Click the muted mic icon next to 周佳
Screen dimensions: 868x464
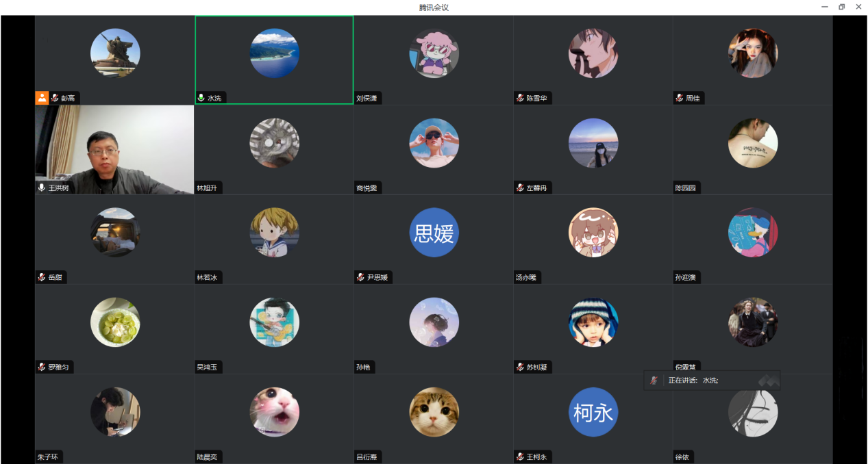pyautogui.click(x=680, y=99)
